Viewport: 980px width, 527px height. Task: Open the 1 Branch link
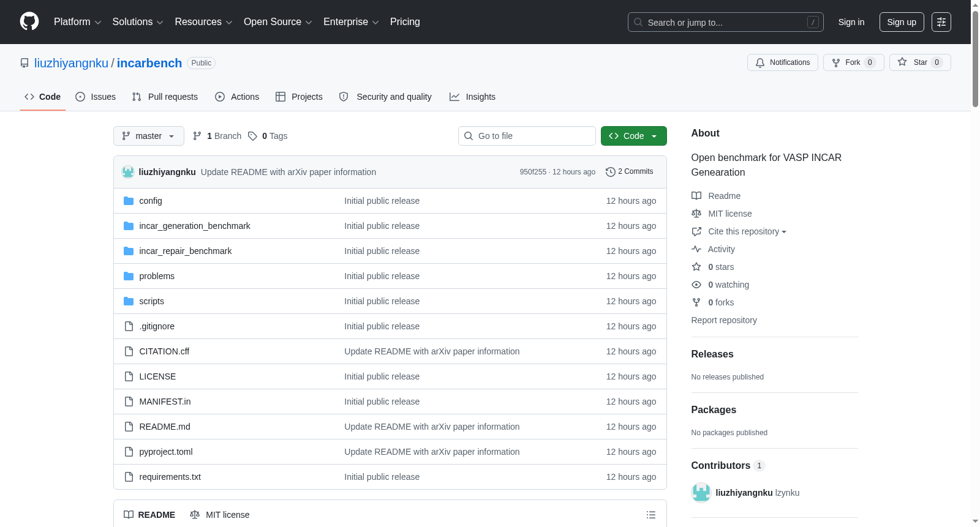click(x=217, y=136)
